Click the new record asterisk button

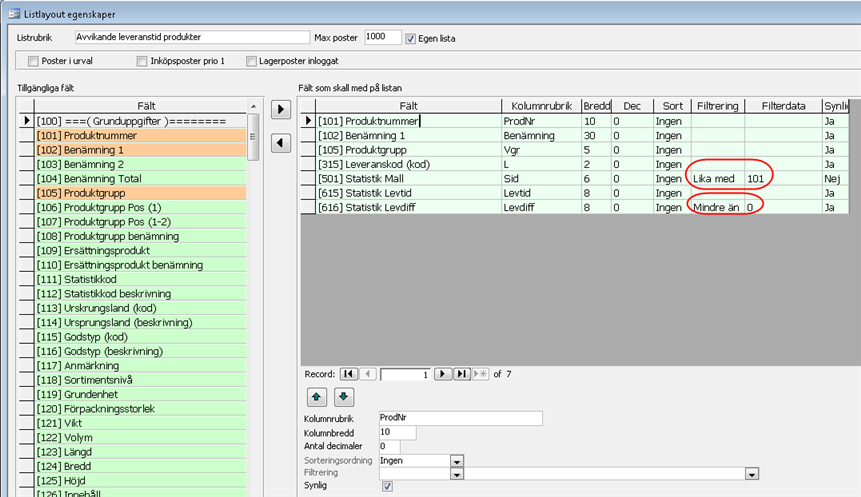click(479, 373)
